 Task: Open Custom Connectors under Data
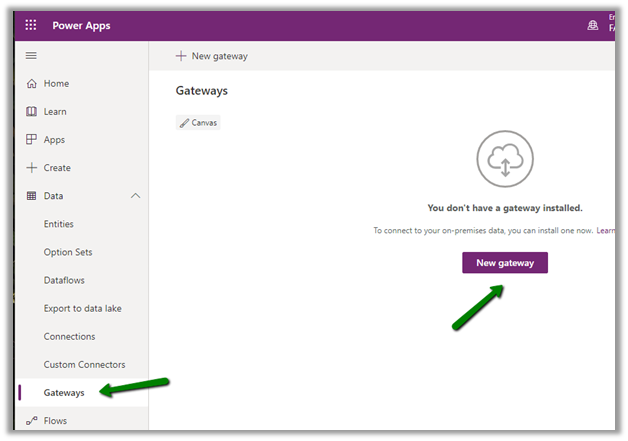[85, 364]
